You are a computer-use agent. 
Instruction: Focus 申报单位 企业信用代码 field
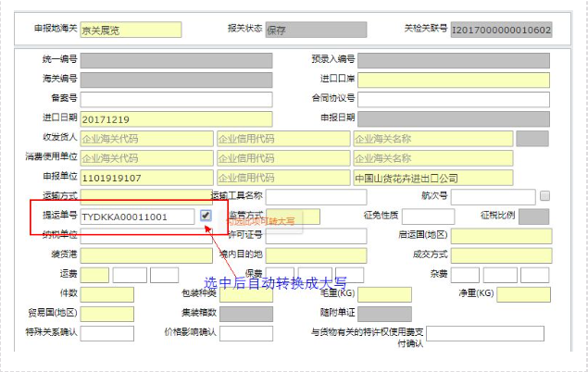pos(283,178)
